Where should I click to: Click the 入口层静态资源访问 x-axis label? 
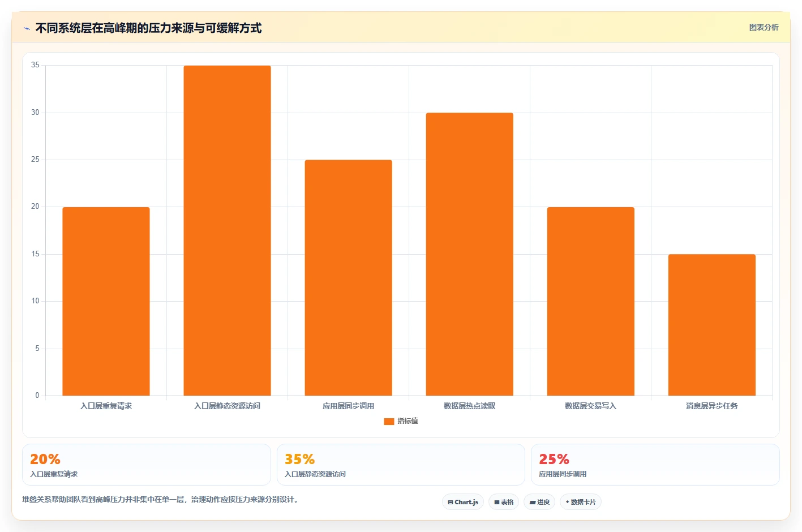click(227, 406)
